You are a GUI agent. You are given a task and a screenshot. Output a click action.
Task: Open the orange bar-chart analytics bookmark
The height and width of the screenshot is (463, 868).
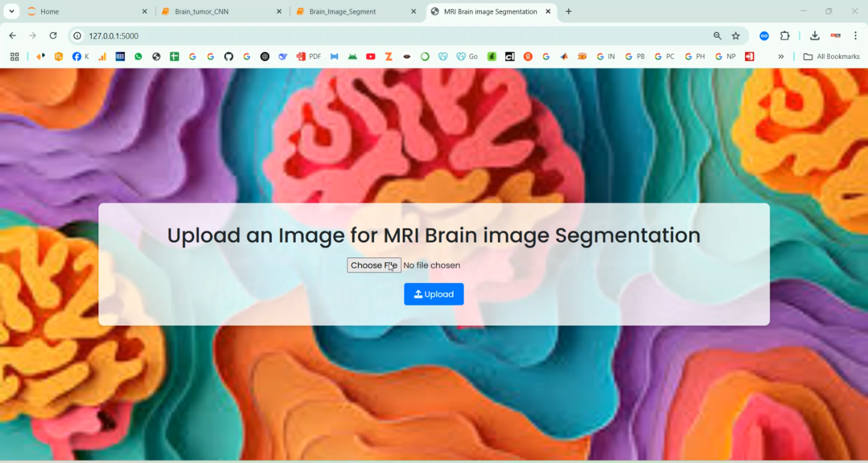[x=102, y=57]
